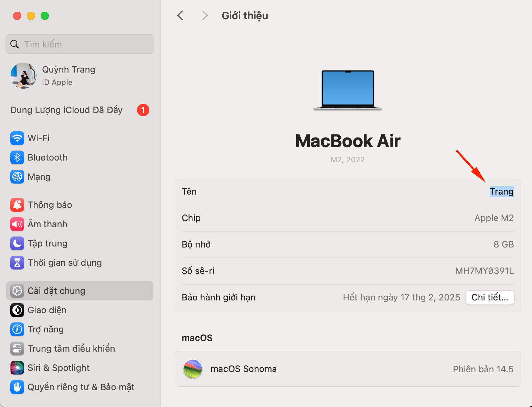The width and height of the screenshot is (532, 407).
Task: Click Quỳnh Trang profile avatar
Action: pos(23,76)
